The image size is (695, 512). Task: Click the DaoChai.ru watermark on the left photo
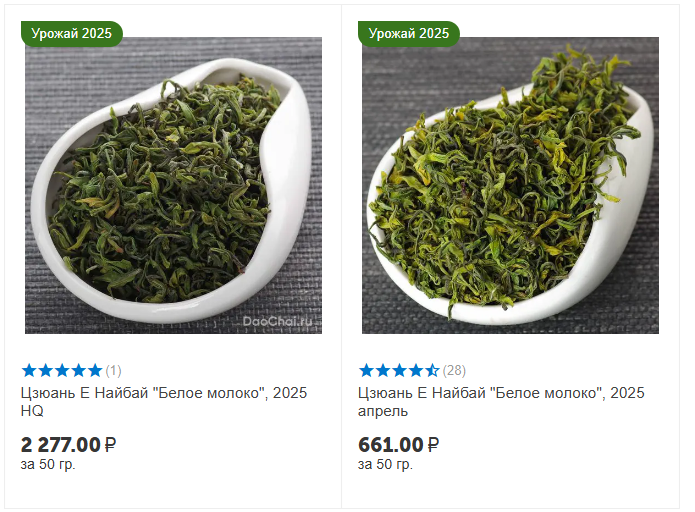pyautogui.click(x=278, y=322)
